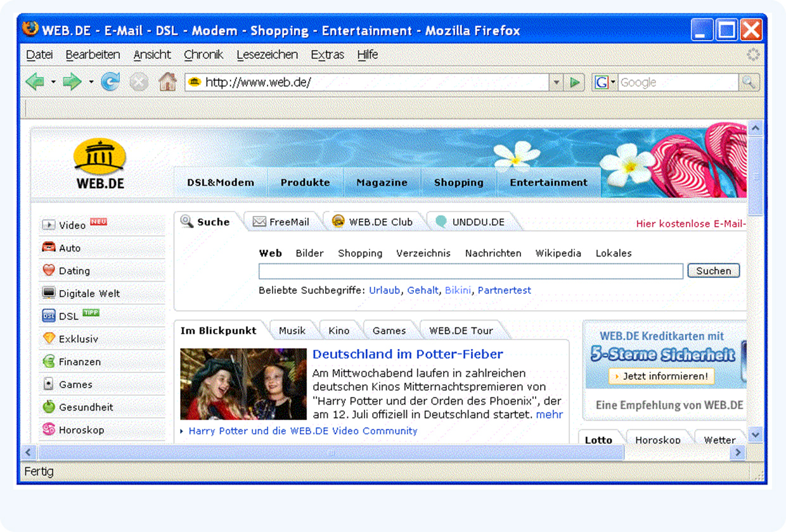
Task: Select the Video sidebar entry with NEU badge
Action: (x=72, y=224)
